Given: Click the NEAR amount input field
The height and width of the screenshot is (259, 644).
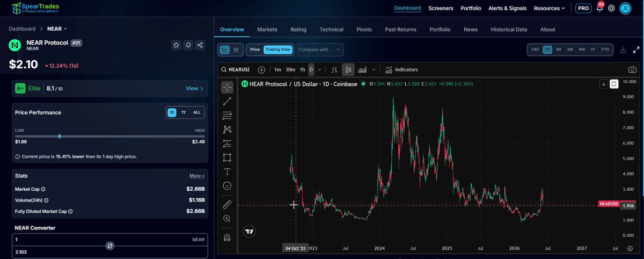Looking at the screenshot, I should pyautogui.click(x=109, y=240).
